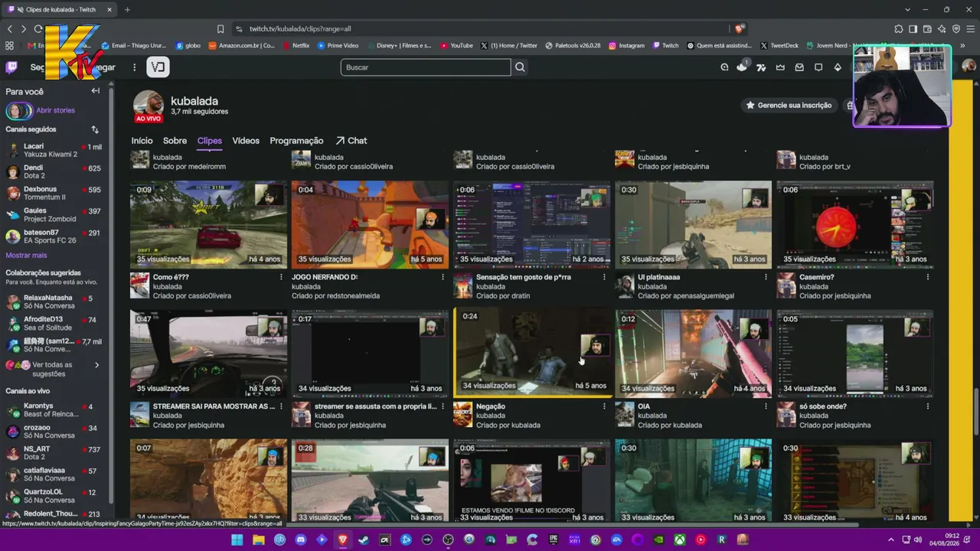Open options for clip 'Negação'
Viewport: 980px width, 551px height.
pos(604,406)
